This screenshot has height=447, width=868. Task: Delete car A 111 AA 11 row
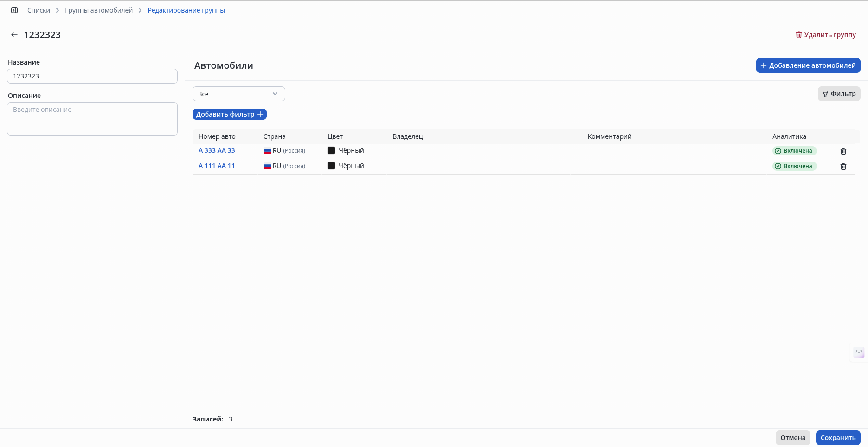pos(843,166)
